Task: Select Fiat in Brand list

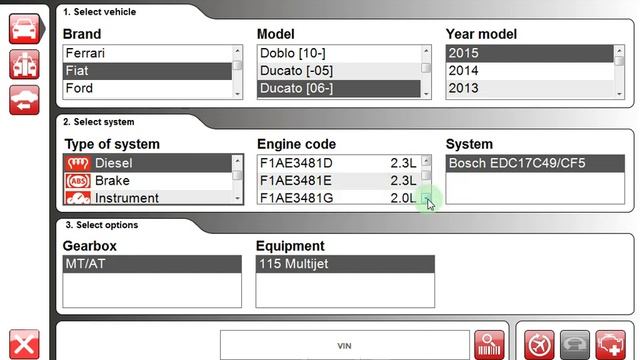Action: (147, 71)
